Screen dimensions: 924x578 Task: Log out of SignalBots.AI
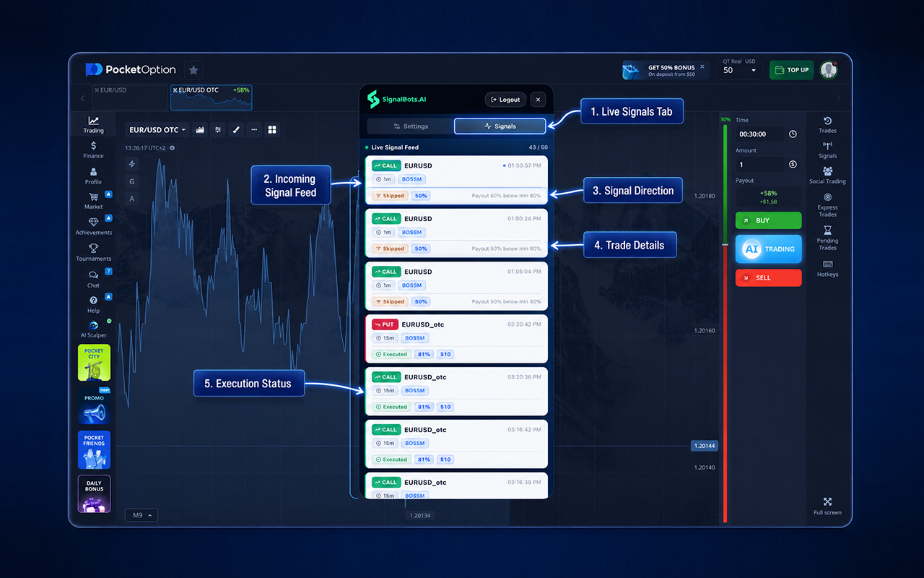point(505,100)
